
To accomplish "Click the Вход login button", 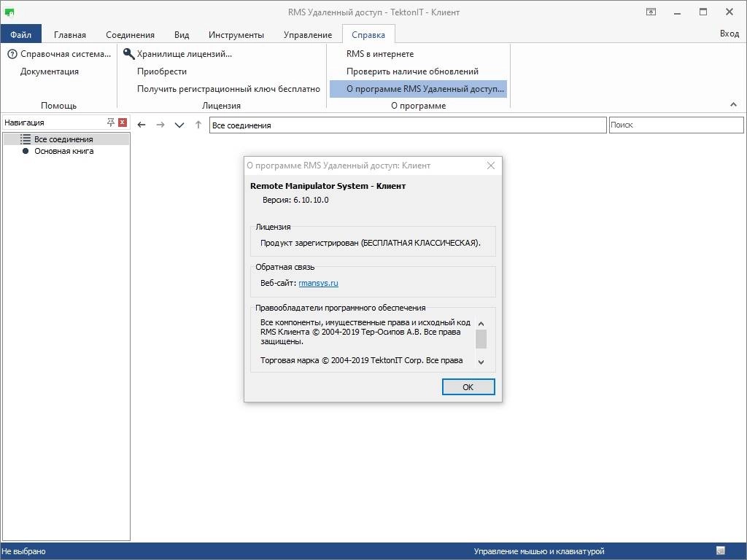I will coord(729,34).
